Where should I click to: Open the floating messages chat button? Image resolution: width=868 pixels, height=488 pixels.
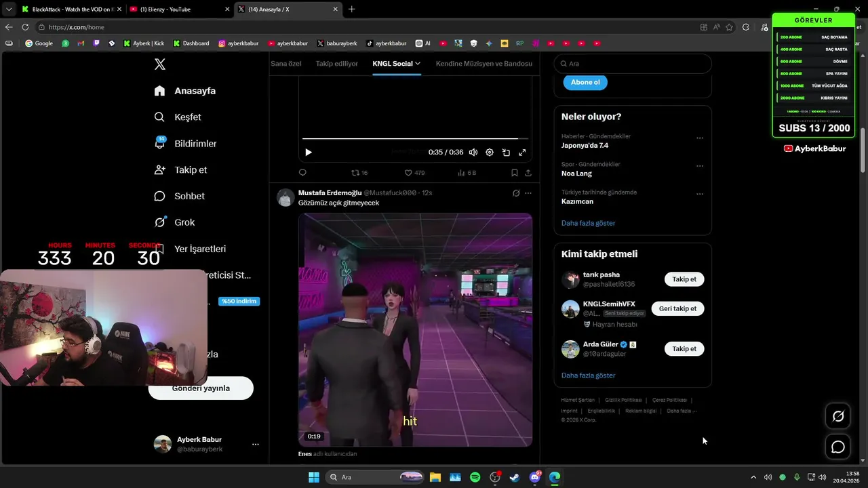(x=838, y=447)
